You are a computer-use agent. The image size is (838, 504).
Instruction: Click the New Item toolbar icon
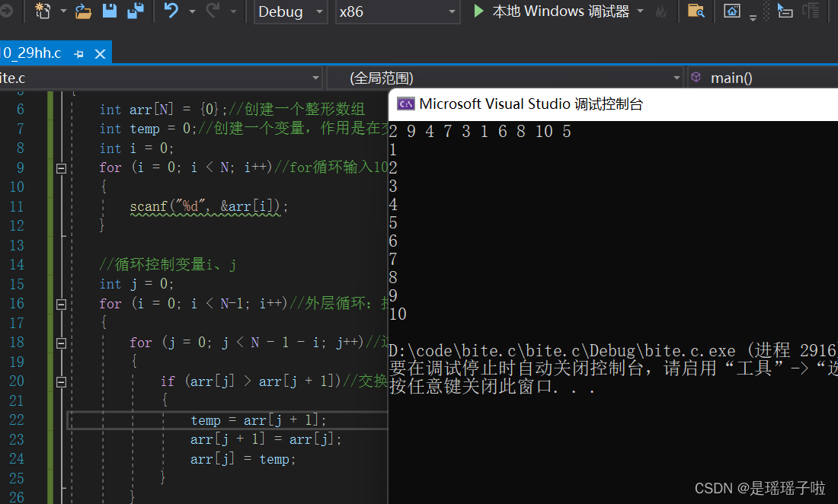42,11
